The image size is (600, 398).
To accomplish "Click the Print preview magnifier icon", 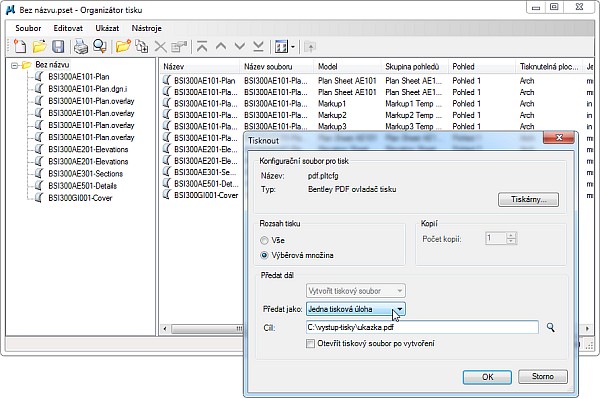I will [100, 47].
